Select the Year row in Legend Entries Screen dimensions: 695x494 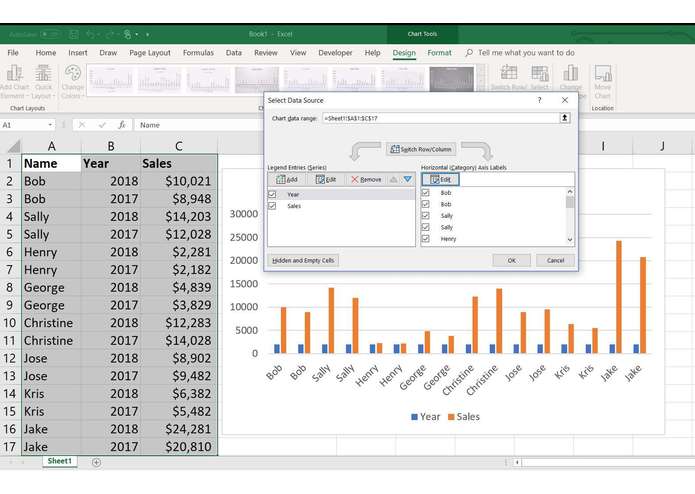341,194
